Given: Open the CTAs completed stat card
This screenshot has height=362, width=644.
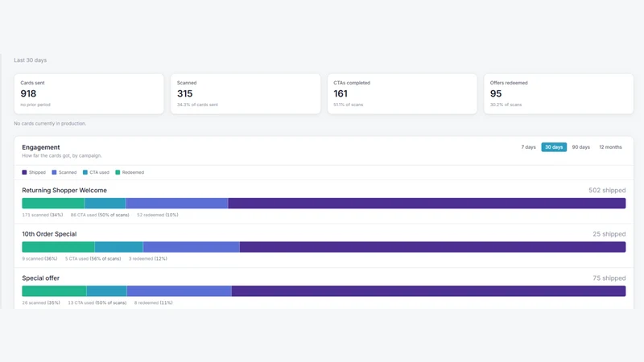Looking at the screenshot, I should click(402, 94).
